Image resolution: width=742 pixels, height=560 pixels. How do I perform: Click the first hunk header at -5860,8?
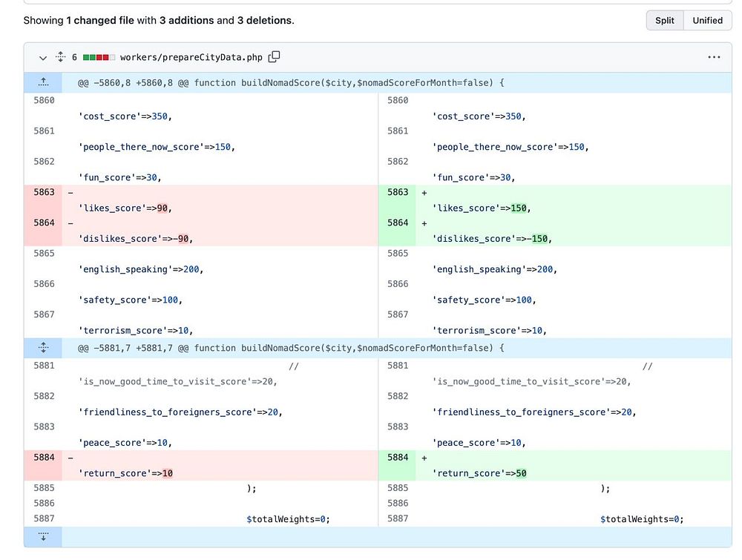291,82
